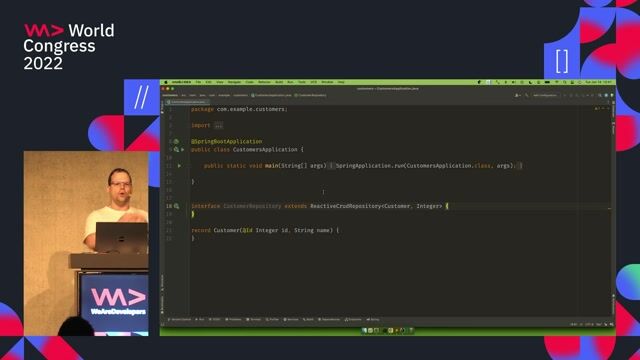640x360 pixels.
Task: Click the Search Everywhere magnifier in the toolbar
Action: coord(600,96)
